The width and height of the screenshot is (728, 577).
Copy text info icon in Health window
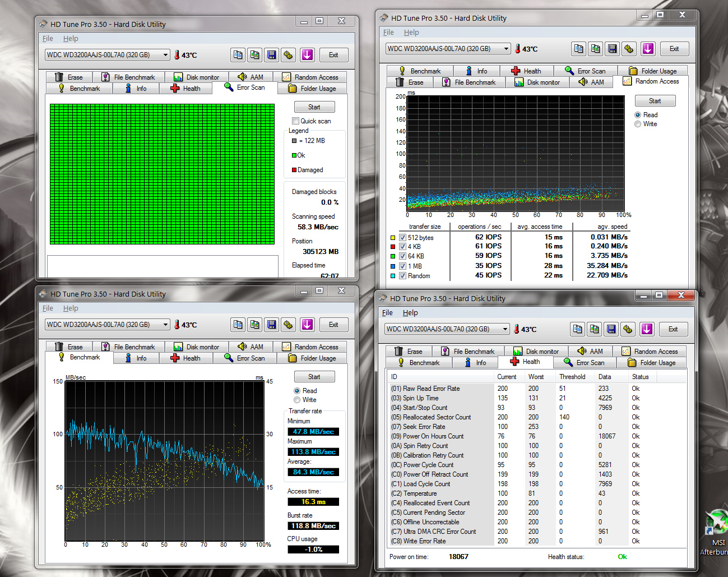click(578, 329)
